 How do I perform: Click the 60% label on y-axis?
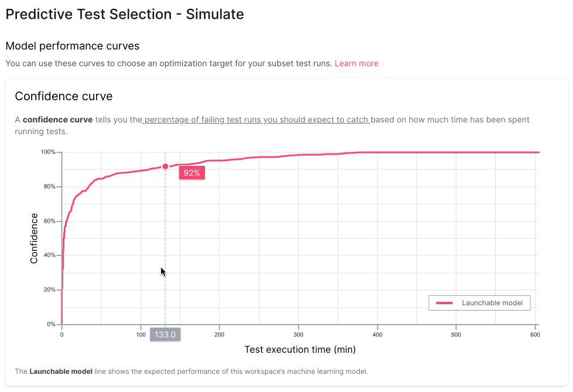click(x=49, y=221)
